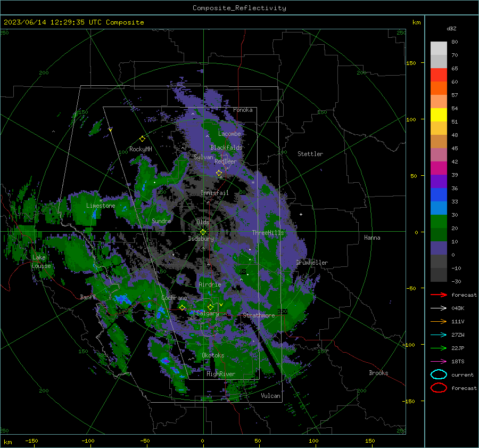Select the magenta 18TS arrow in the legend

coord(439,362)
